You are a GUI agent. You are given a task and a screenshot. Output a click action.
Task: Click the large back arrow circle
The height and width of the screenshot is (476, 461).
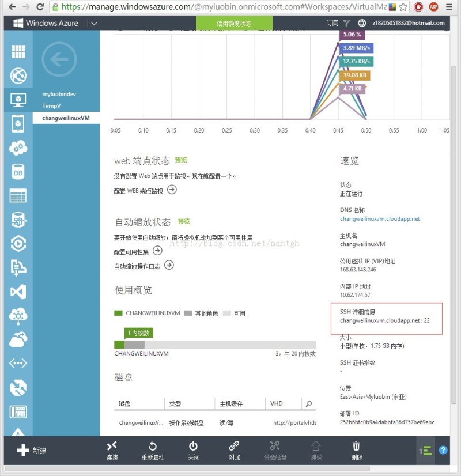(x=59, y=59)
